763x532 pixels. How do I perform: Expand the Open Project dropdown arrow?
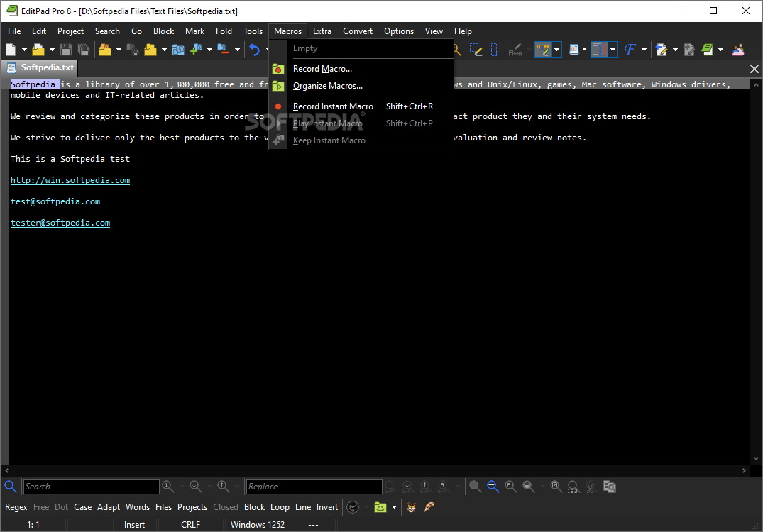click(x=119, y=50)
